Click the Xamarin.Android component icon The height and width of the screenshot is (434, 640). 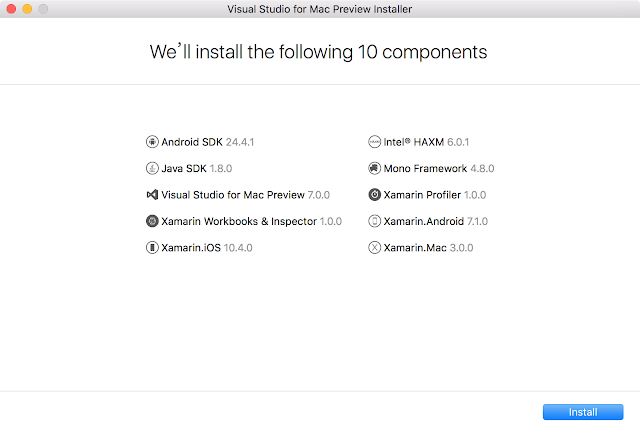(375, 221)
